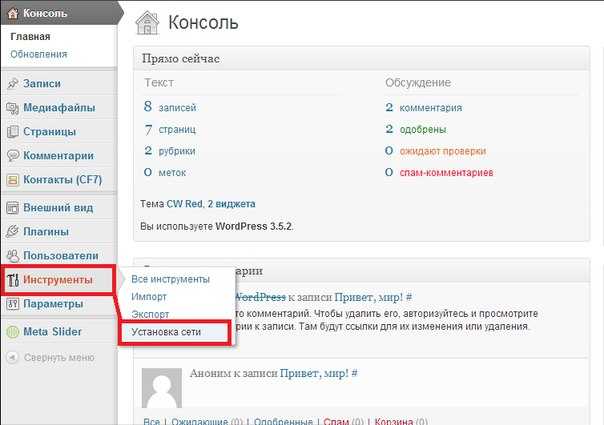
Task: Open the 0 меток link
Action: tap(165, 172)
